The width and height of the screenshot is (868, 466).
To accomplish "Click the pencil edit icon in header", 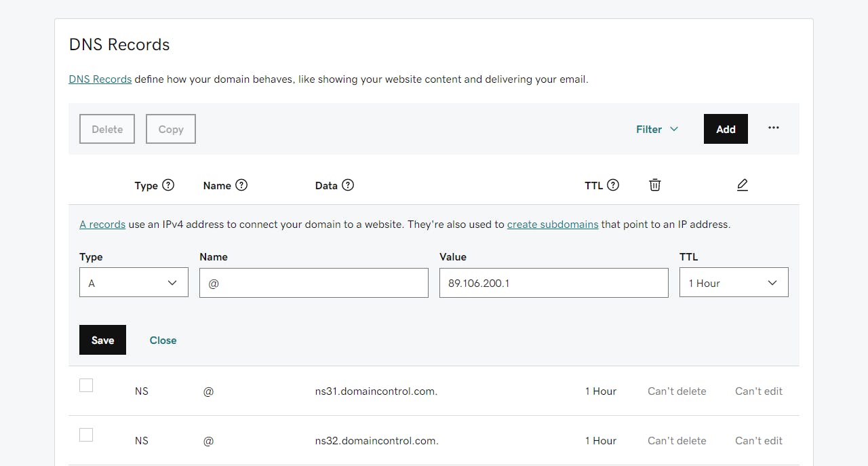I will coord(742,185).
